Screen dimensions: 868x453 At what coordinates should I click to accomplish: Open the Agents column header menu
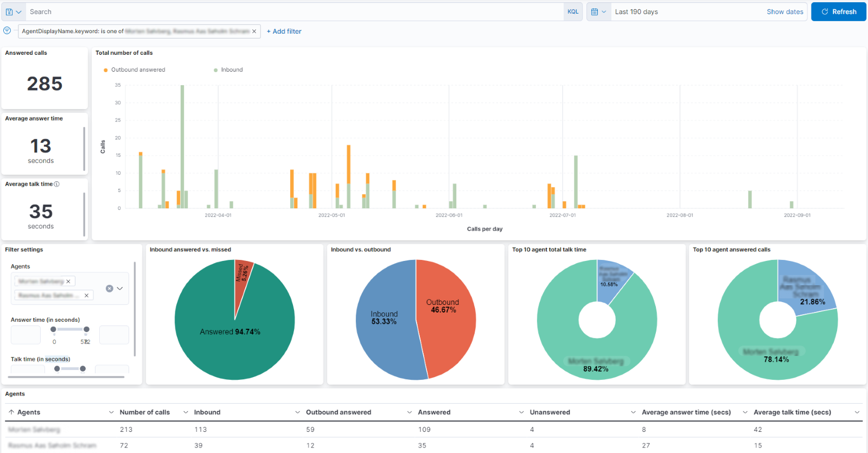click(x=111, y=412)
